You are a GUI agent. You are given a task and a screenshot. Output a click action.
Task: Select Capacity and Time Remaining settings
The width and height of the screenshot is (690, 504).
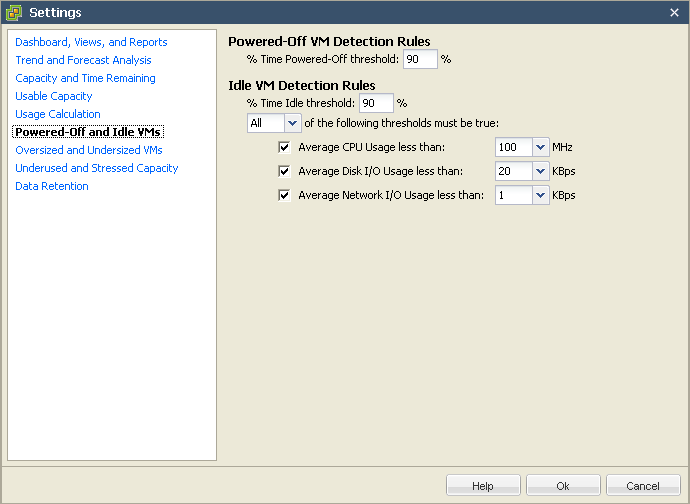(x=85, y=78)
